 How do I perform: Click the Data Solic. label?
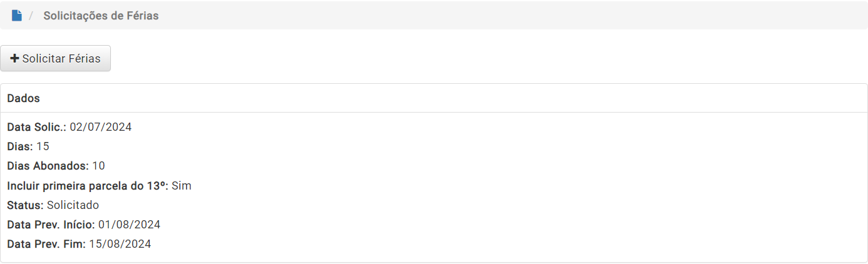coord(37,127)
